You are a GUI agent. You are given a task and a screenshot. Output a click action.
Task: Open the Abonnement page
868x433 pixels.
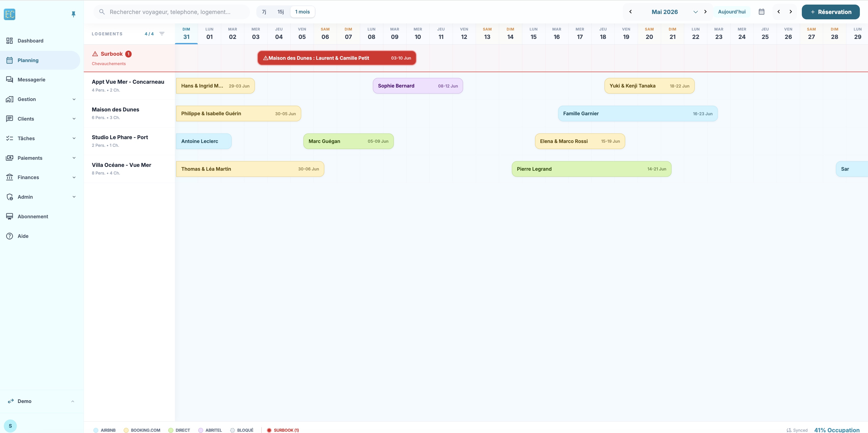click(x=40, y=217)
